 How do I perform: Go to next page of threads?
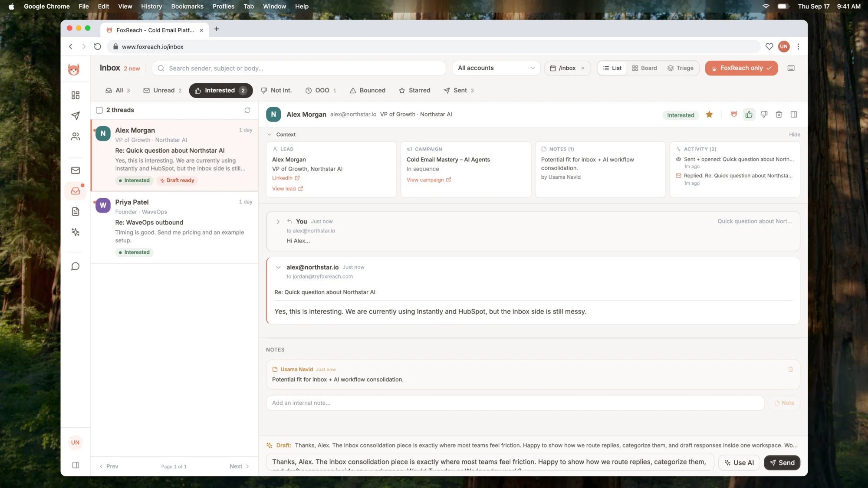pyautogui.click(x=239, y=466)
